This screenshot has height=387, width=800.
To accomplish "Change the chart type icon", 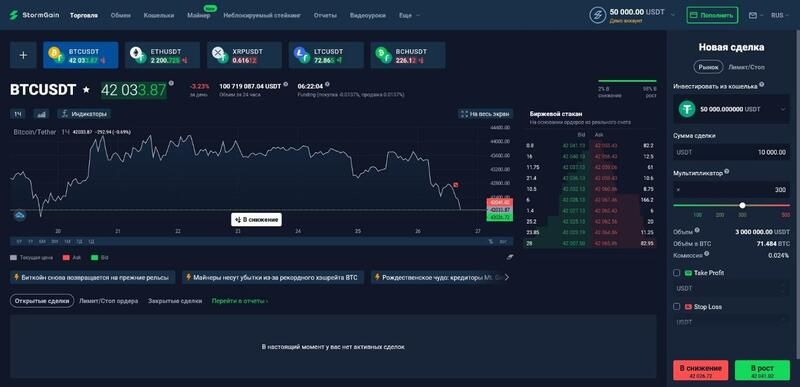I will pos(41,114).
